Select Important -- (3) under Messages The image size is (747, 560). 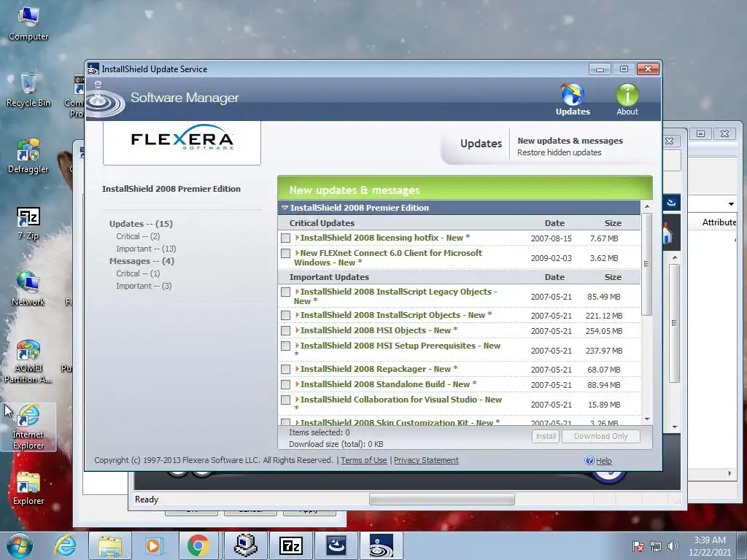coord(144,286)
